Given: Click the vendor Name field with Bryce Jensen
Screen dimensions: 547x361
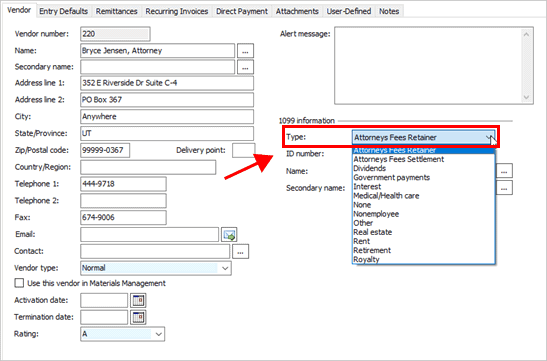Looking at the screenshot, I should pos(157,51).
